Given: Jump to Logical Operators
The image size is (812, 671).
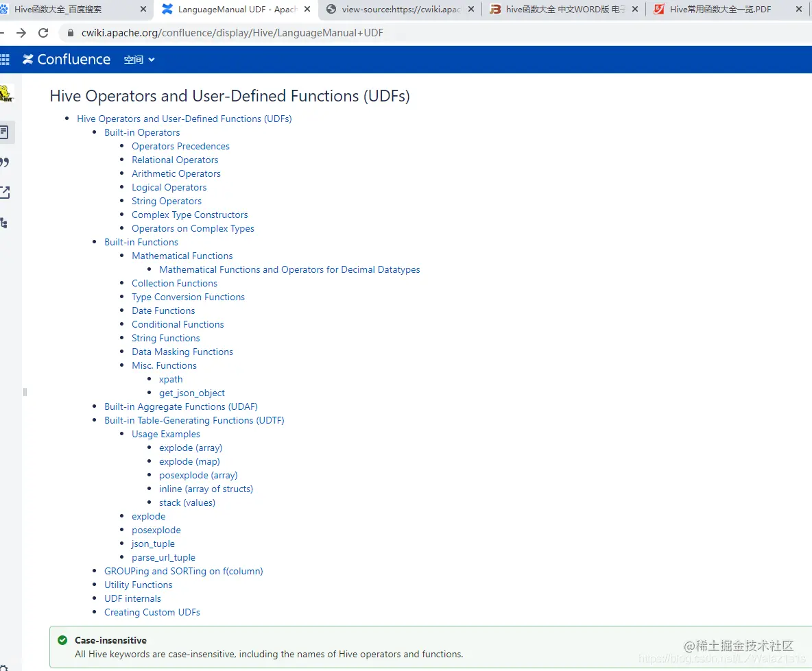Looking at the screenshot, I should pos(169,187).
